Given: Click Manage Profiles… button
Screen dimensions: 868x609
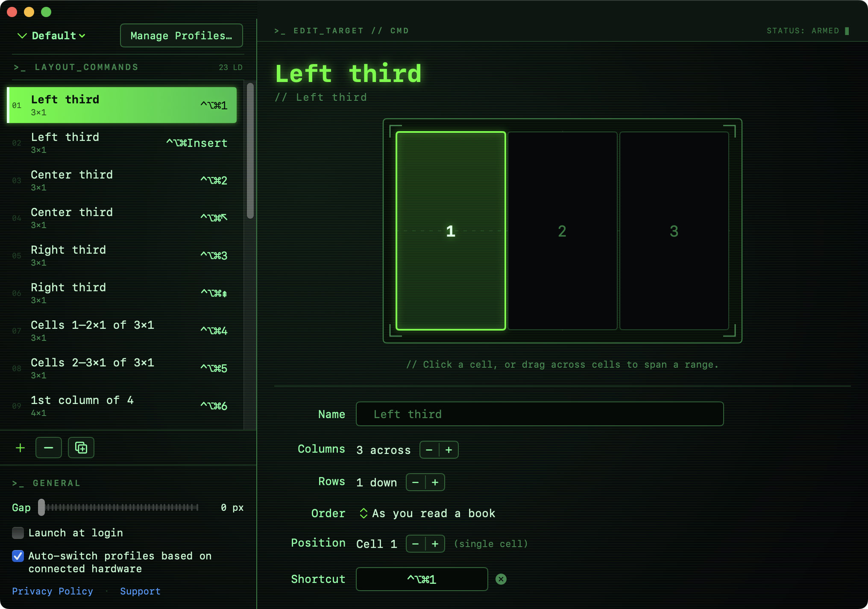Looking at the screenshot, I should pyautogui.click(x=182, y=35).
